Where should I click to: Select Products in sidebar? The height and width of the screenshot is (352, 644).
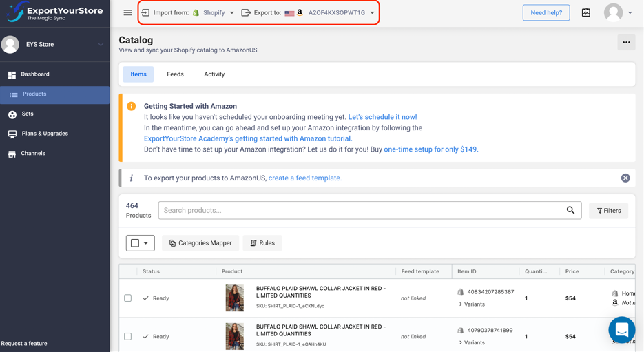[x=54, y=94]
